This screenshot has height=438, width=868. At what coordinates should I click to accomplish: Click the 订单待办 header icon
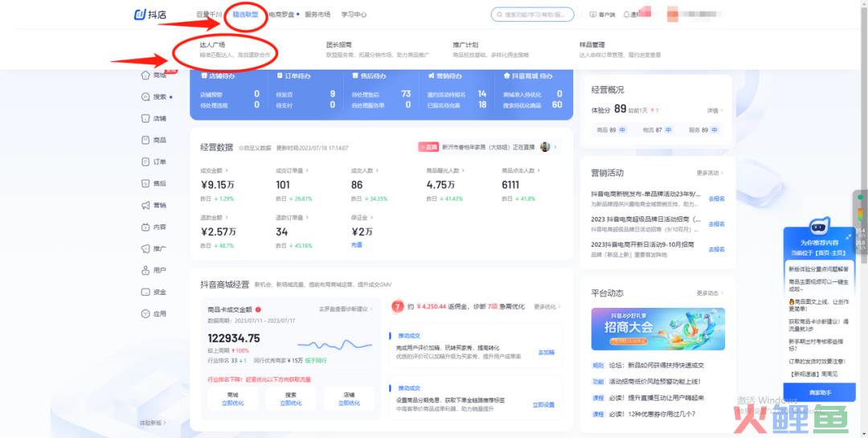pyautogui.click(x=280, y=76)
